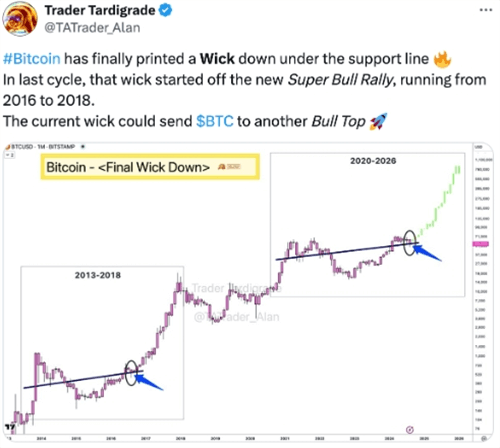Select the pink current price label
500x448 pixels.
click(481, 244)
